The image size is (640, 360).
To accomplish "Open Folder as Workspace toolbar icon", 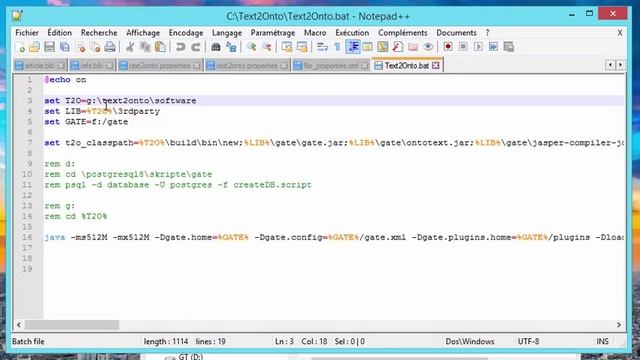I will tap(413, 47).
